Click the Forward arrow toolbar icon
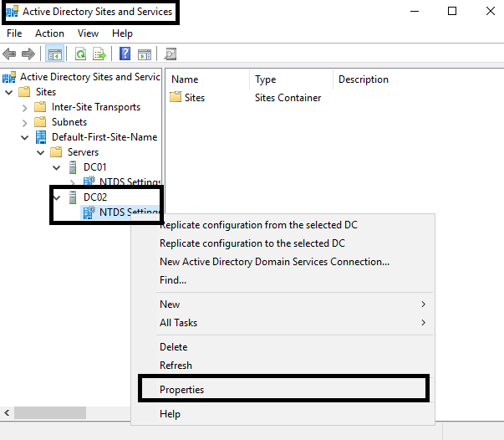This screenshot has width=504, height=440. pos(28,54)
